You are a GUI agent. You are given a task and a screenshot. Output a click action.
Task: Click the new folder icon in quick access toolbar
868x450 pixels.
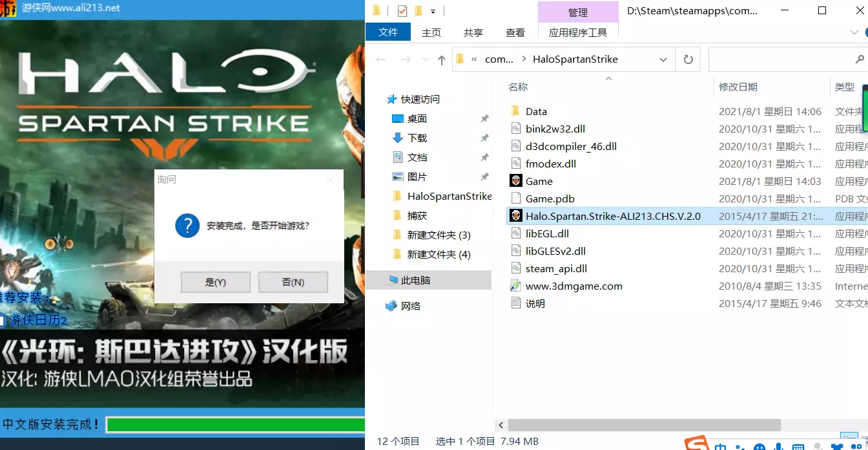[418, 11]
